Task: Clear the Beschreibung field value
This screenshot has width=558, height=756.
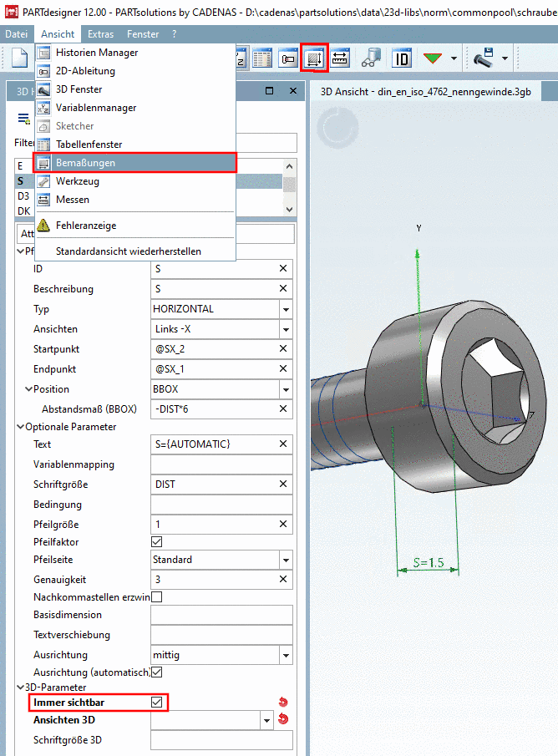Action: (x=283, y=288)
